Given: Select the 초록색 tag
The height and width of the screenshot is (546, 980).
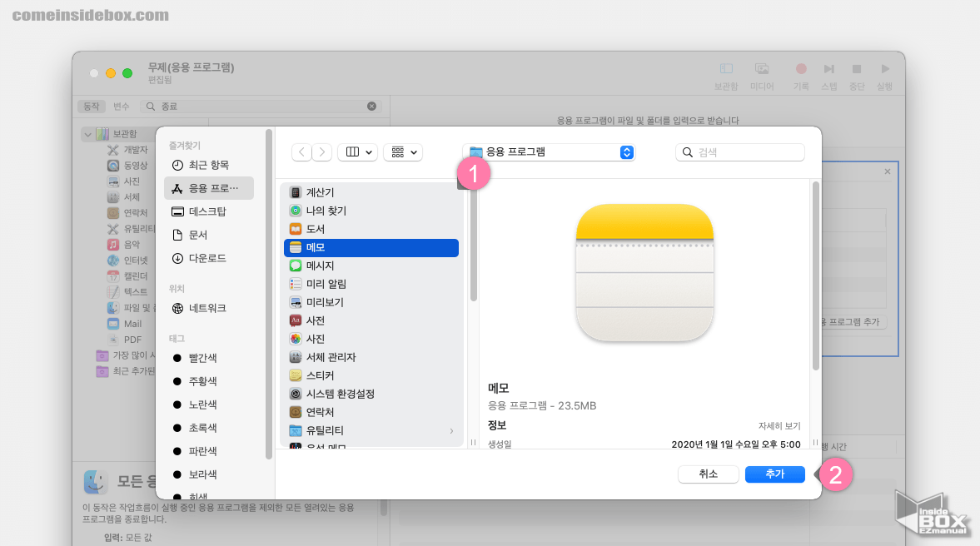Looking at the screenshot, I should [x=209, y=428].
